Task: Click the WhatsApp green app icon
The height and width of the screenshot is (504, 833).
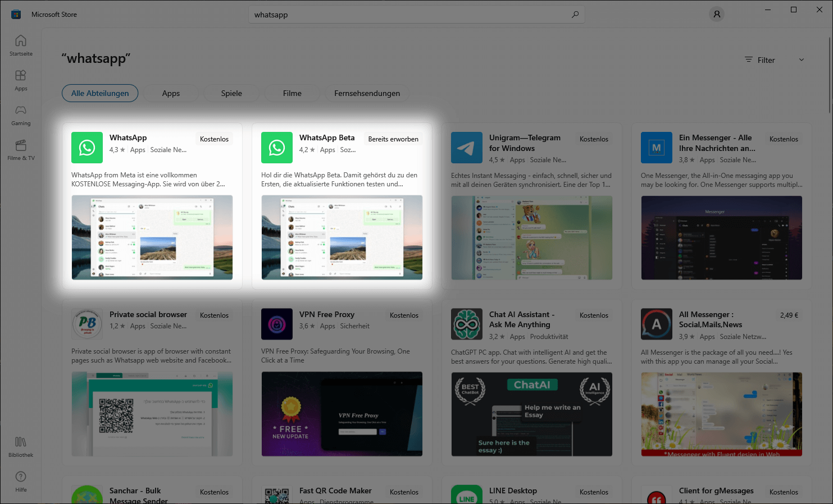Action: pyautogui.click(x=87, y=148)
